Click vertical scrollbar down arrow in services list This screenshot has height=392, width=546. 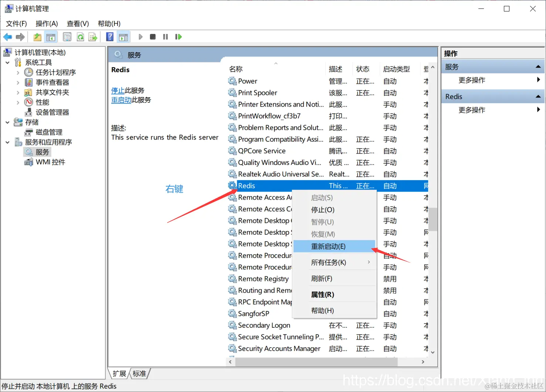433,353
